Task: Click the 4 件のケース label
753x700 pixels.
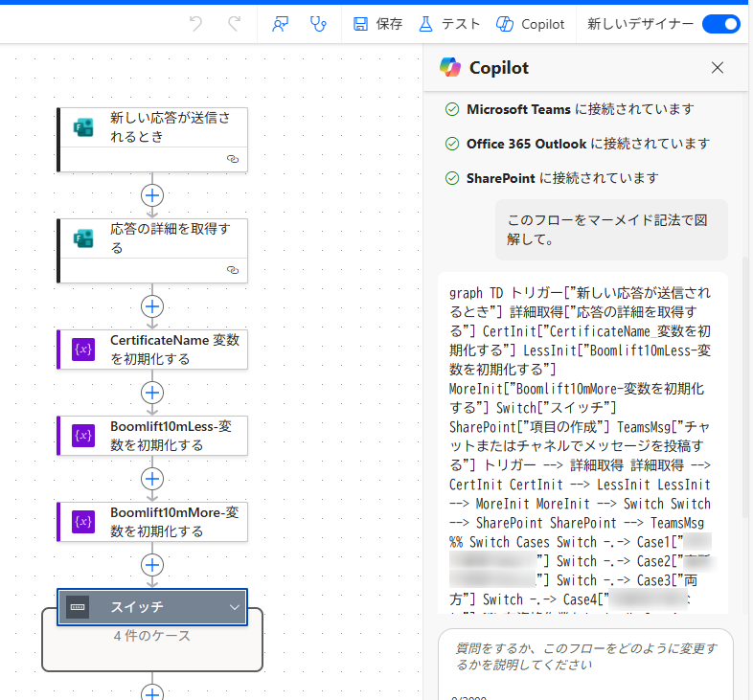Action: pos(151,636)
